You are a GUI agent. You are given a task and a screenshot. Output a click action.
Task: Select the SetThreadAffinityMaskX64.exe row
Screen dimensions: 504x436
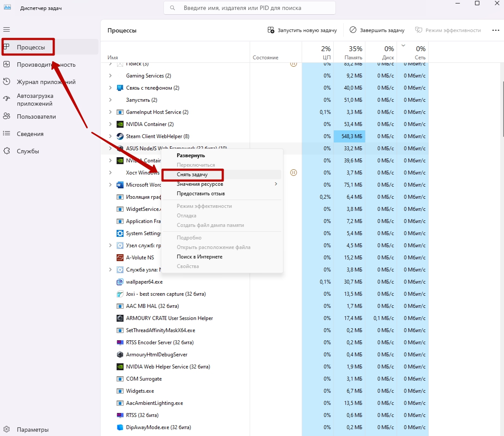tap(265, 330)
